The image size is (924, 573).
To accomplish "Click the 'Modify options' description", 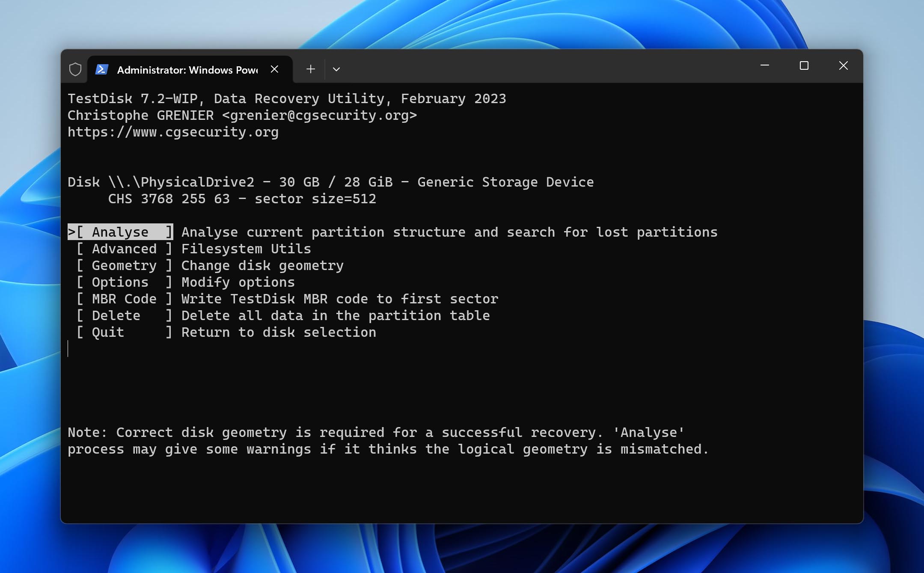I will pyautogui.click(x=238, y=282).
